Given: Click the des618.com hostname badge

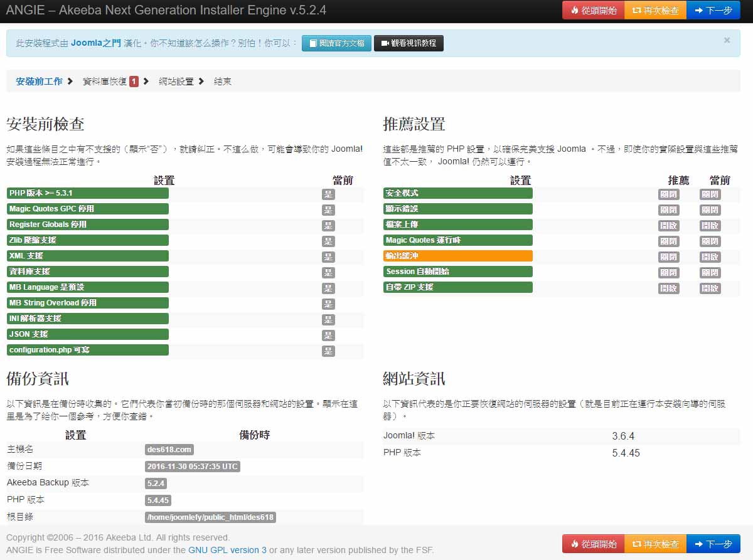Looking at the screenshot, I should 169,450.
